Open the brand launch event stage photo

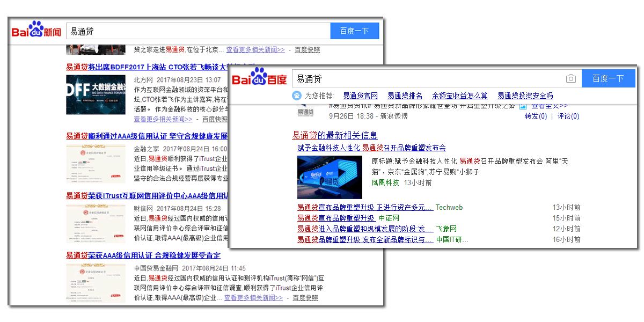(x=330, y=178)
